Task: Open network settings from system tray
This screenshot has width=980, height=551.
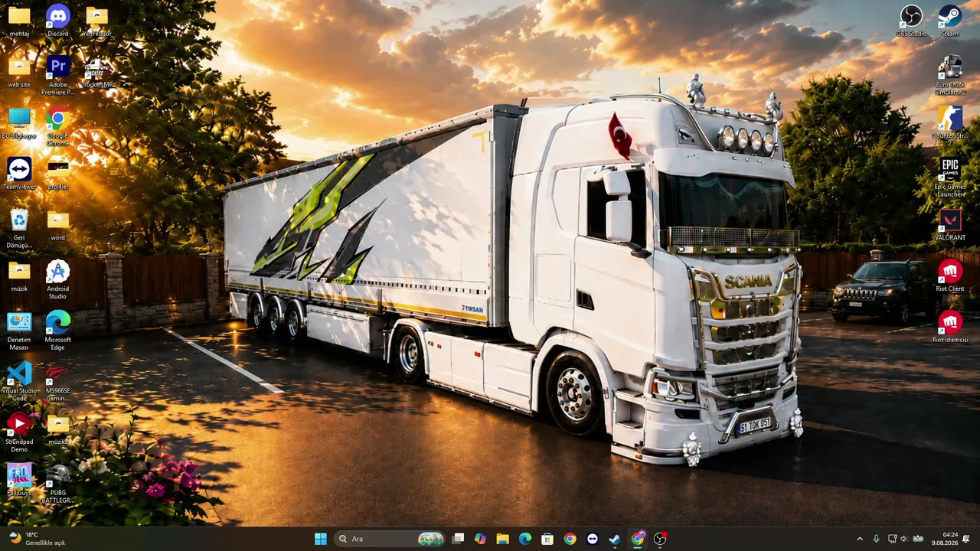Action: point(891,539)
